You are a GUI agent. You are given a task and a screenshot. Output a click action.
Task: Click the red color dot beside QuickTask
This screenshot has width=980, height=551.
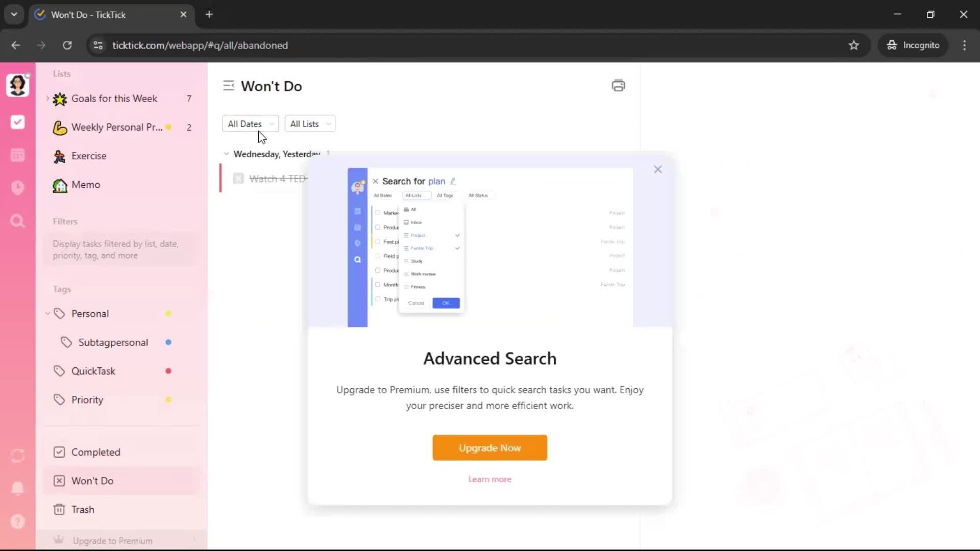point(168,371)
